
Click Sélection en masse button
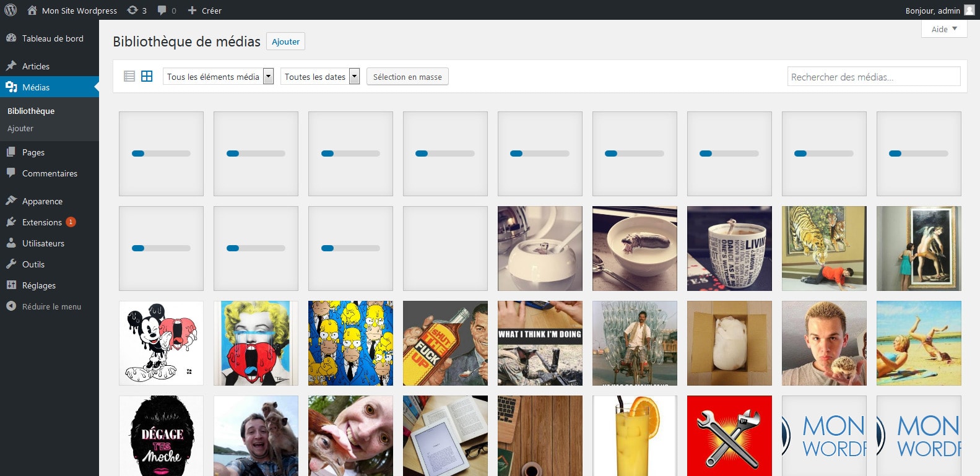pyautogui.click(x=407, y=77)
